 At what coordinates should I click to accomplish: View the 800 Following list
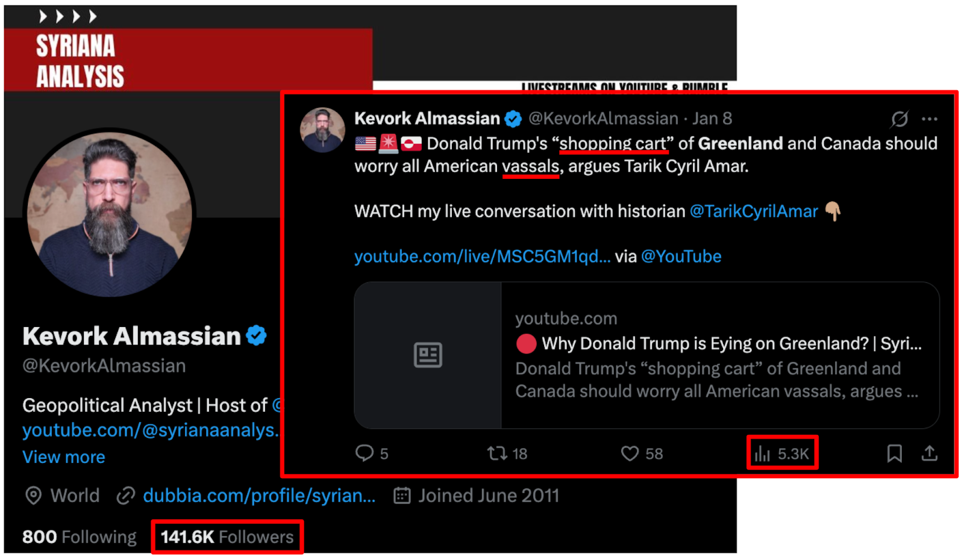(x=80, y=537)
